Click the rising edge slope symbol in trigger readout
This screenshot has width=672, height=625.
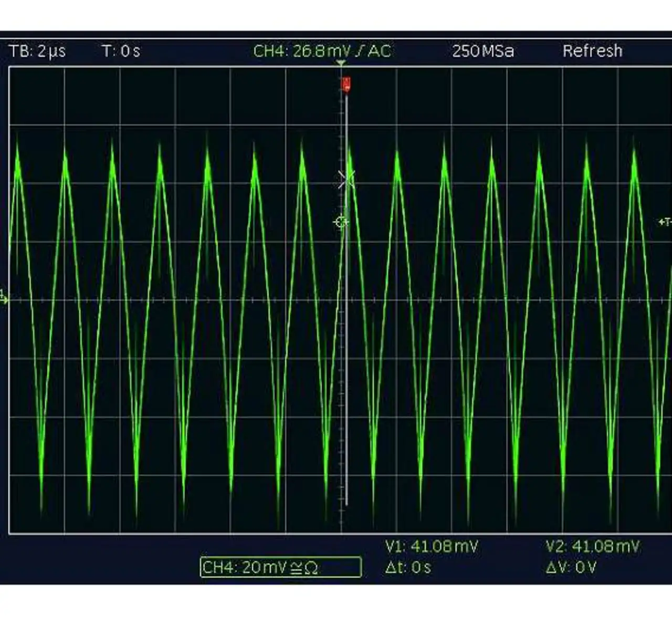click(359, 51)
